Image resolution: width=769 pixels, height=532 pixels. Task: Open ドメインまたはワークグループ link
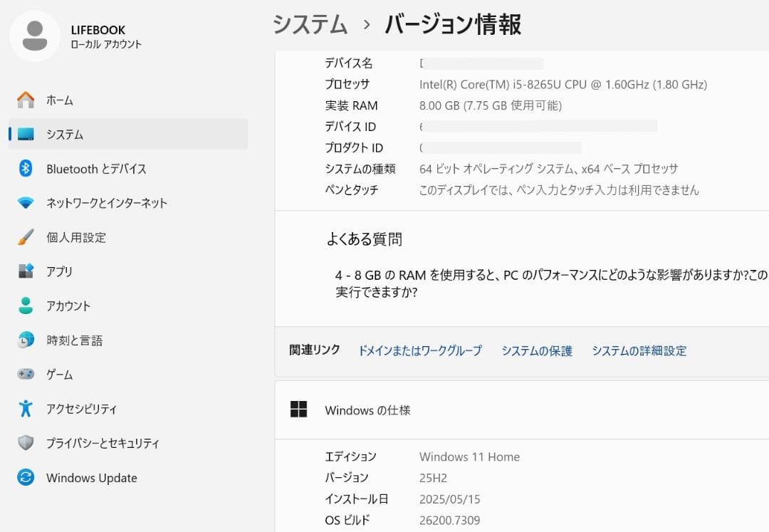click(419, 350)
